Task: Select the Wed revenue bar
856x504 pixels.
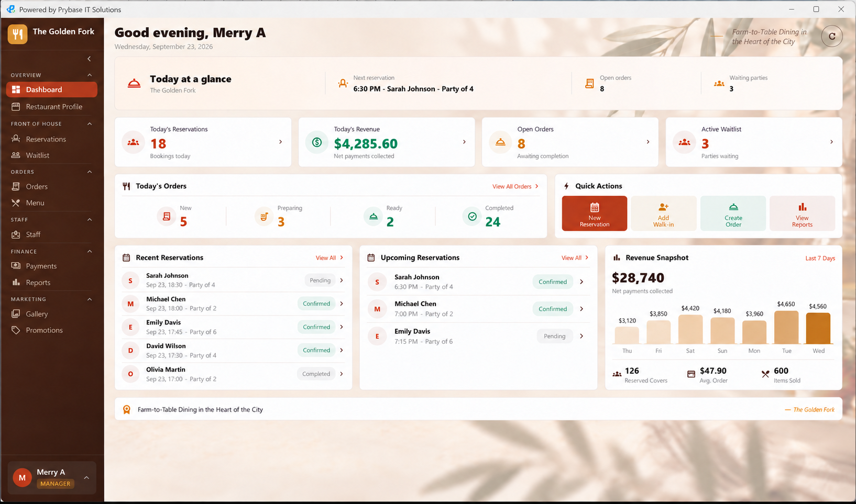Action: point(818,328)
